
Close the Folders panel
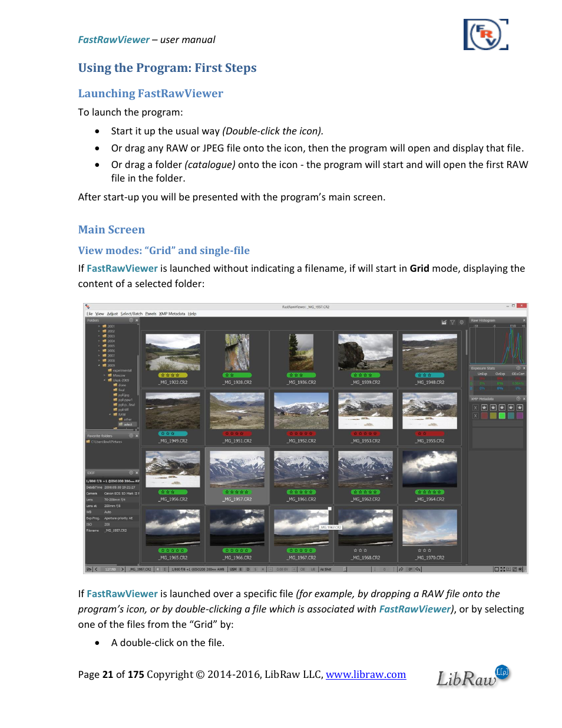click(x=137, y=320)
